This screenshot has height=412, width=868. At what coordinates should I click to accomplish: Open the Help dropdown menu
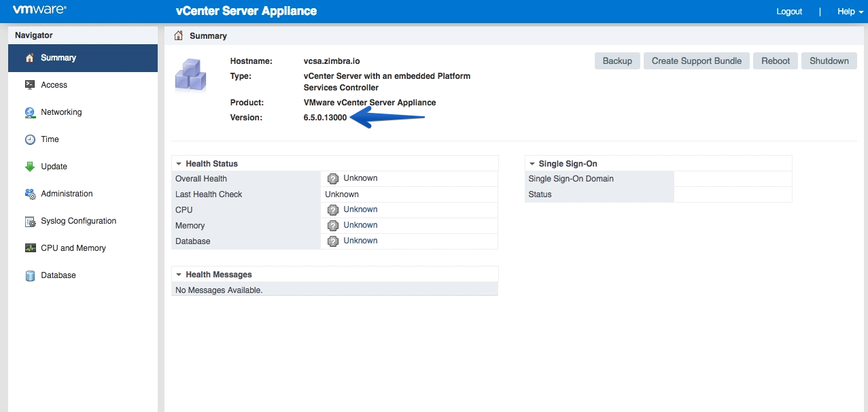click(850, 12)
